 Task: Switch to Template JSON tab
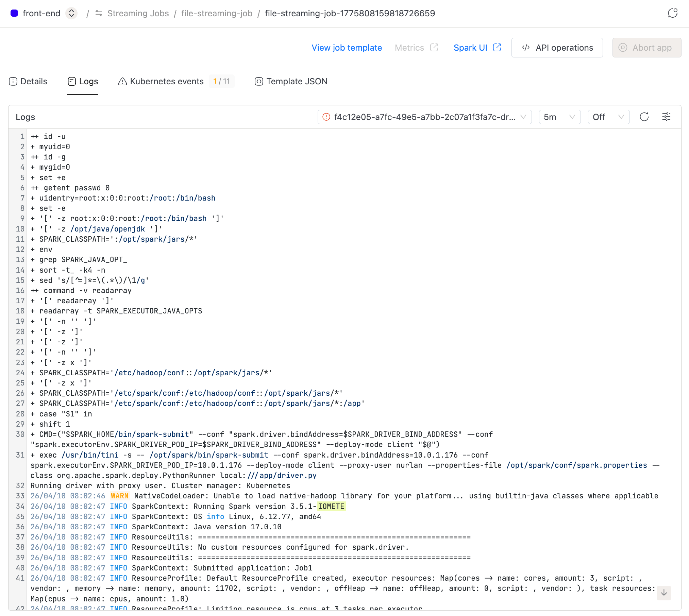291,82
